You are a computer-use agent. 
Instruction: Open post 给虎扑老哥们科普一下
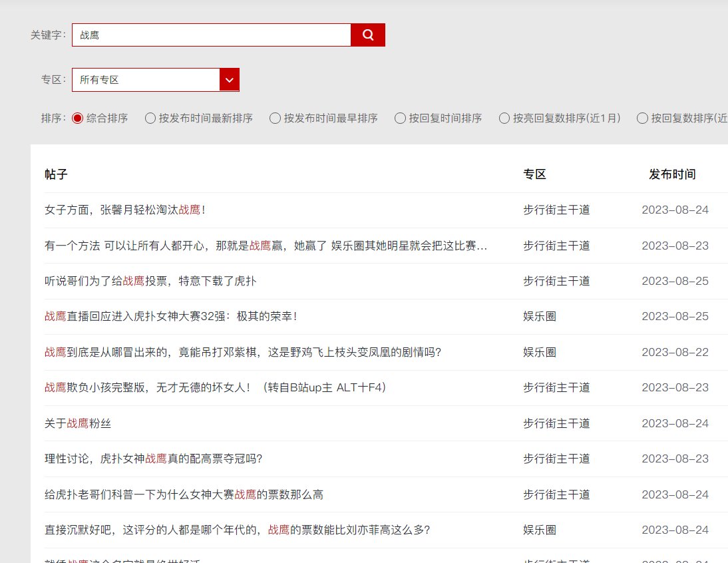[184, 494]
